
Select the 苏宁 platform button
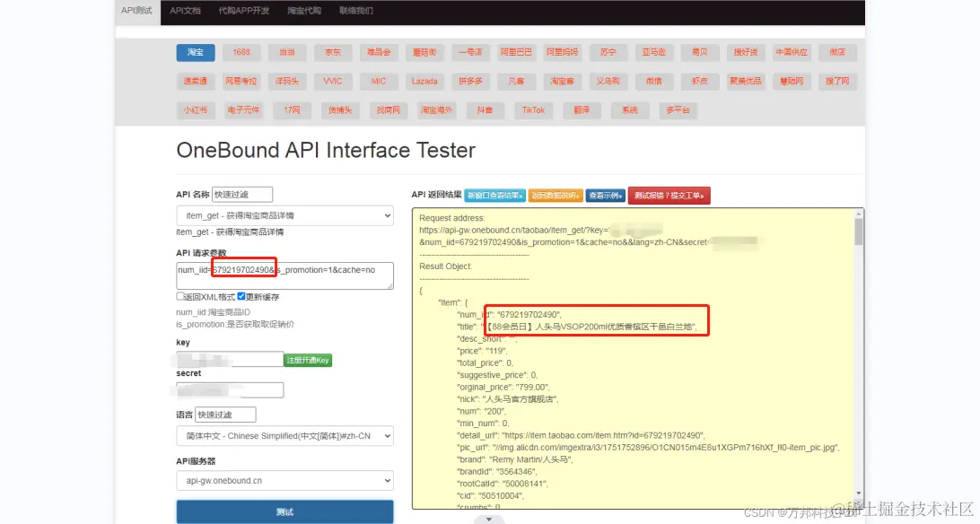click(608, 52)
